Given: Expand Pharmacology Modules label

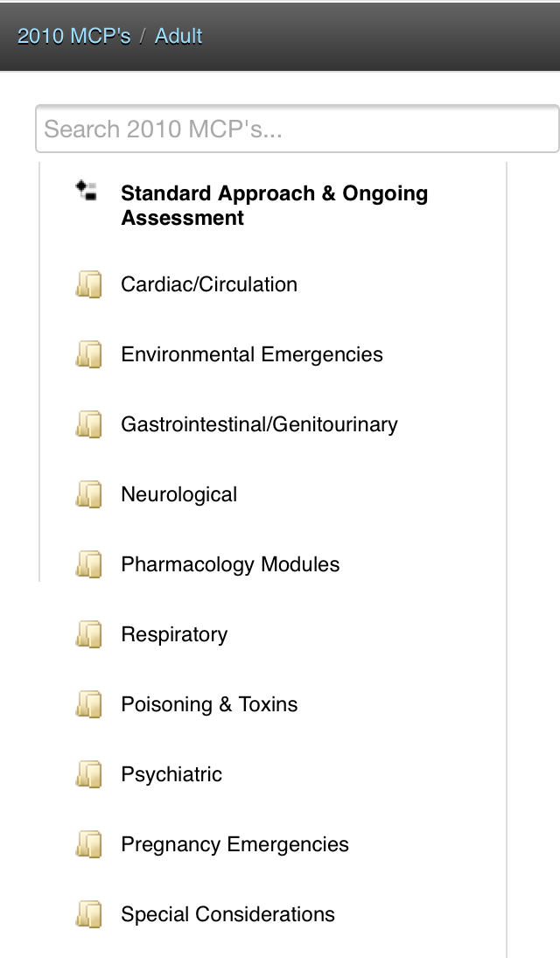Looking at the screenshot, I should 230,564.
